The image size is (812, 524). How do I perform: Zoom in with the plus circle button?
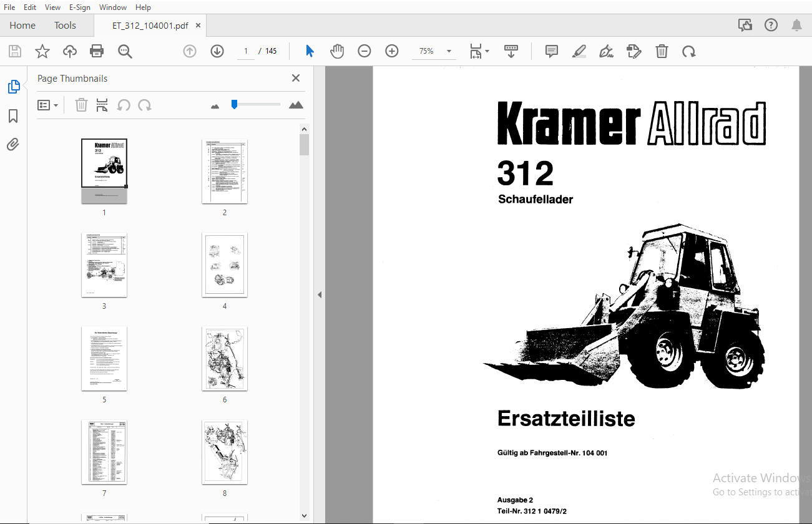pyautogui.click(x=392, y=51)
